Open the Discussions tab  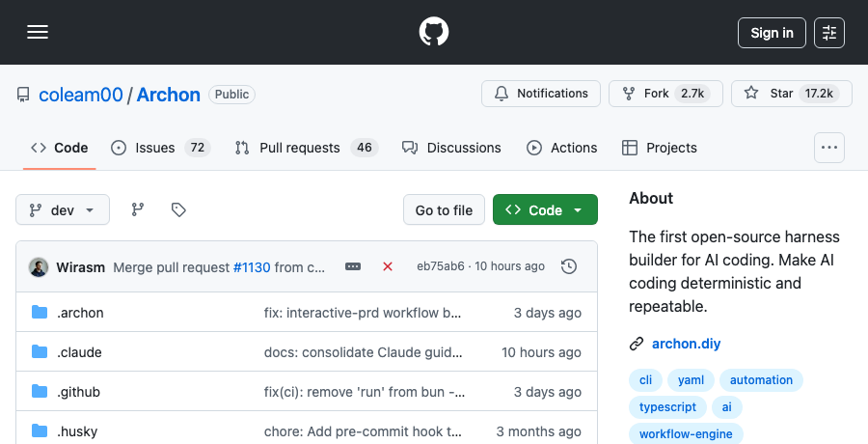point(451,148)
